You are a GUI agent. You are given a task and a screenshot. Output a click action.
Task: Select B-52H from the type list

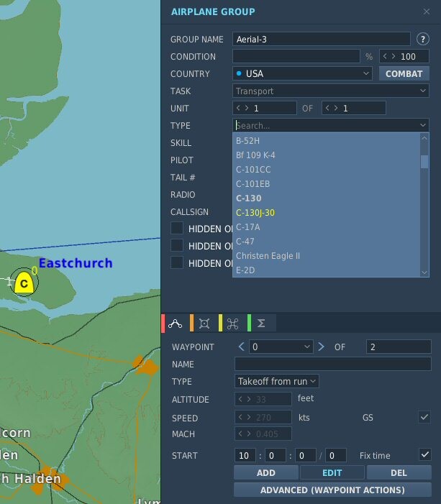(x=326, y=141)
